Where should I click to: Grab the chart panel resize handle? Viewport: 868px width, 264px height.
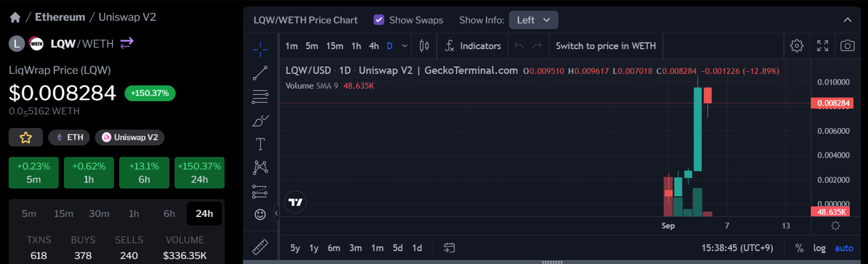(x=552, y=262)
